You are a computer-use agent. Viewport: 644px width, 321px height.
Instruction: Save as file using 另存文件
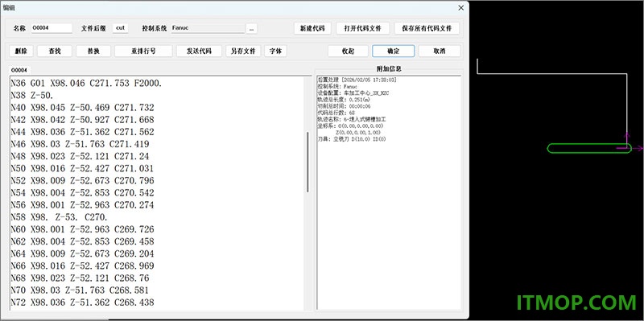[243, 51]
